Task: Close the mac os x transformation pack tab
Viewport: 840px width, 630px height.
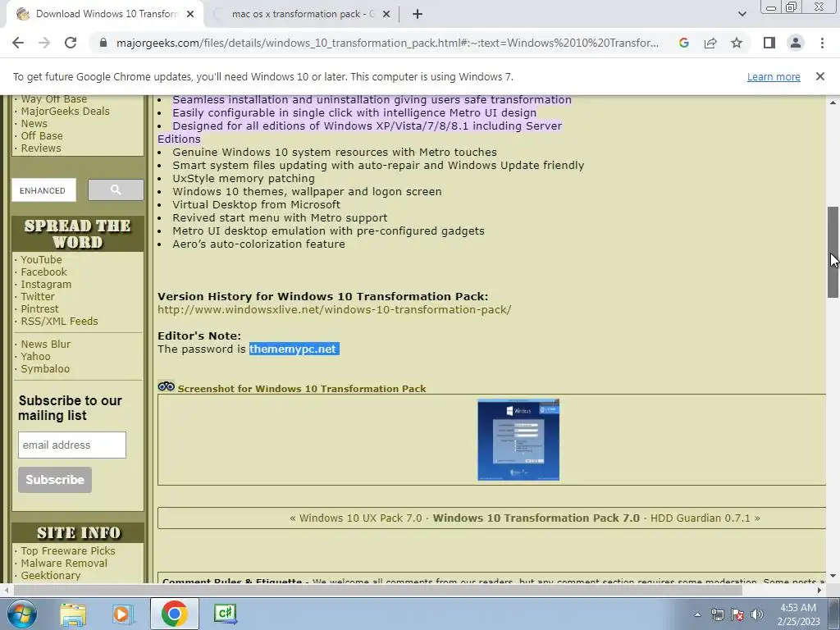Action: click(x=386, y=14)
